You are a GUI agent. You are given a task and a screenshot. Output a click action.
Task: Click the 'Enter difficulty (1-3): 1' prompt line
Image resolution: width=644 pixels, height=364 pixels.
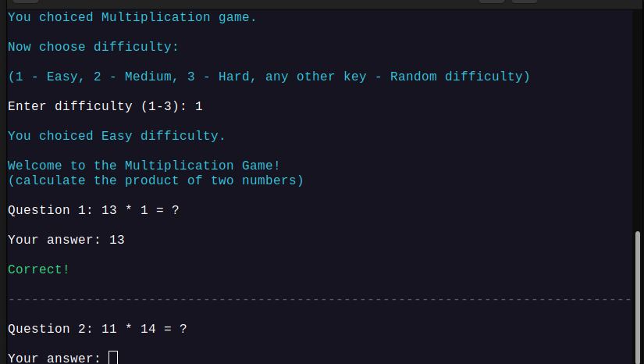tap(105, 106)
